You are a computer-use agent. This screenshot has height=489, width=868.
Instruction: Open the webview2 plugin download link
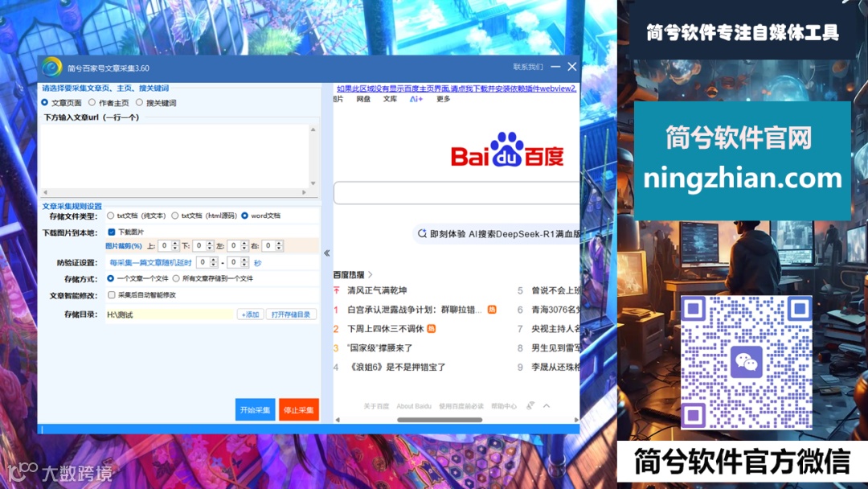(x=457, y=88)
